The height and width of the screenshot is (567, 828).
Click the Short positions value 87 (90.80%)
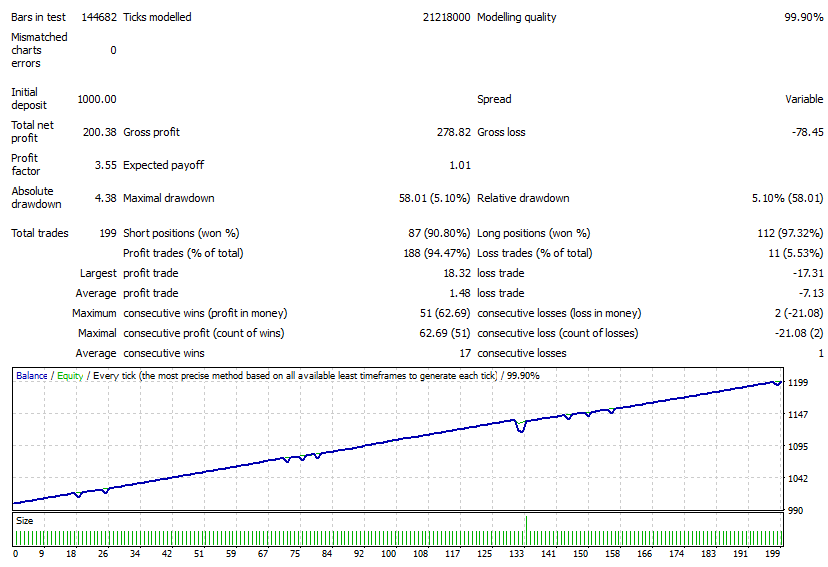439,233
